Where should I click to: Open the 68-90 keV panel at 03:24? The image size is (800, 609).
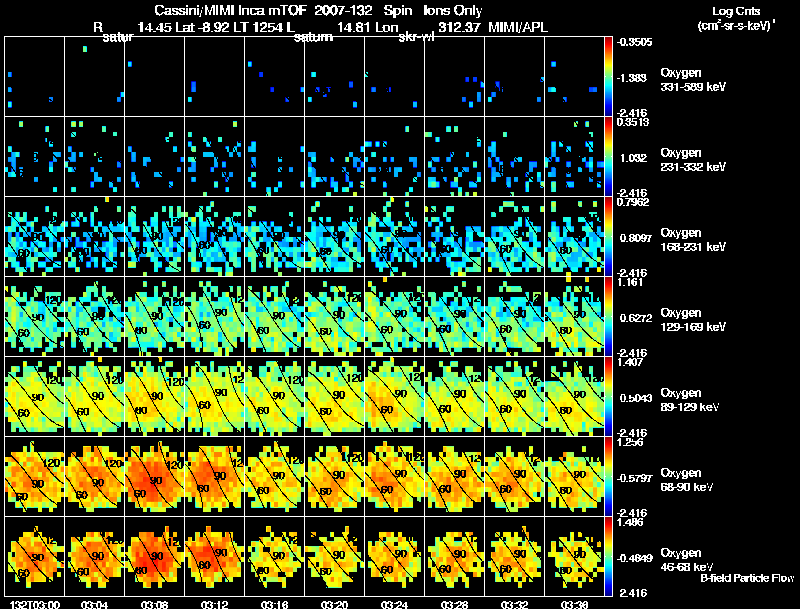click(394, 477)
